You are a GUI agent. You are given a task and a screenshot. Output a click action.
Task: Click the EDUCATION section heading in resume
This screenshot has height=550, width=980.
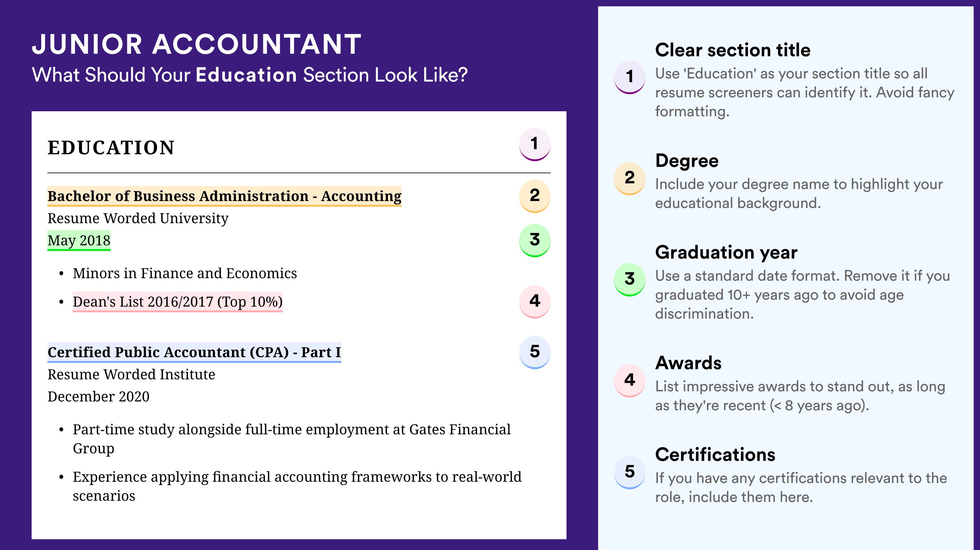(111, 148)
